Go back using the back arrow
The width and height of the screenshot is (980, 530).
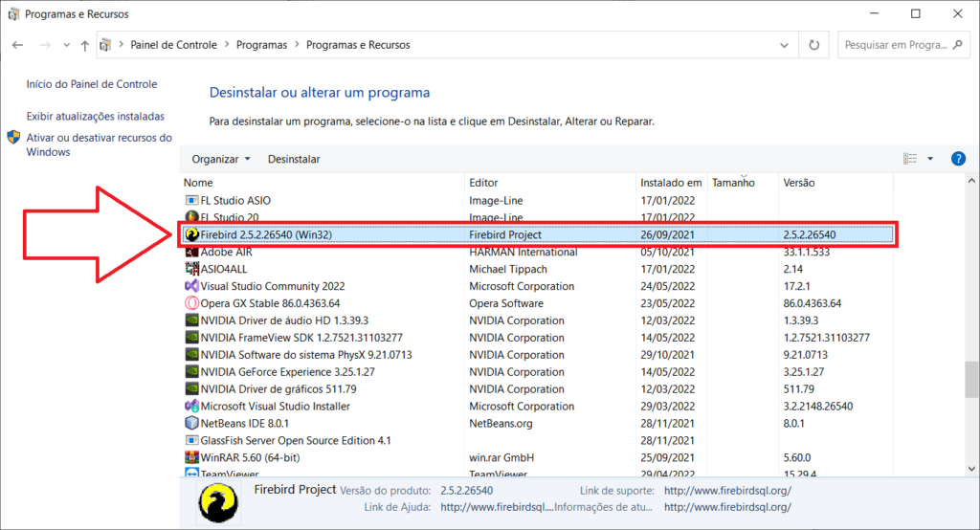pyautogui.click(x=17, y=45)
